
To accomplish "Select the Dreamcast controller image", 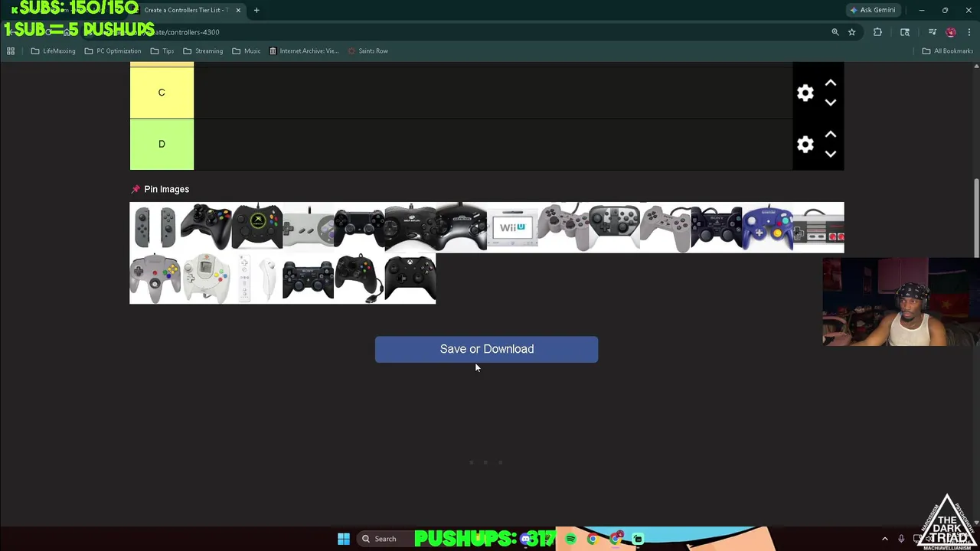I will [206, 279].
